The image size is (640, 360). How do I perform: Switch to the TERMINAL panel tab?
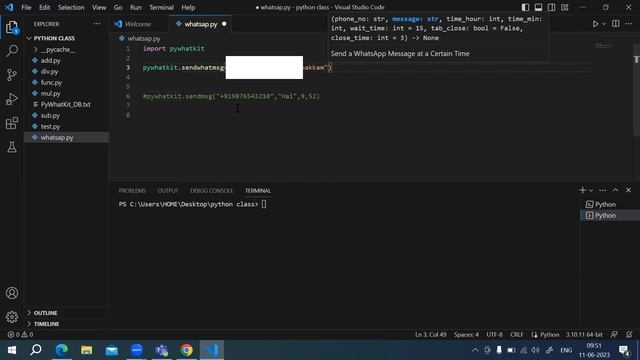click(258, 191)
